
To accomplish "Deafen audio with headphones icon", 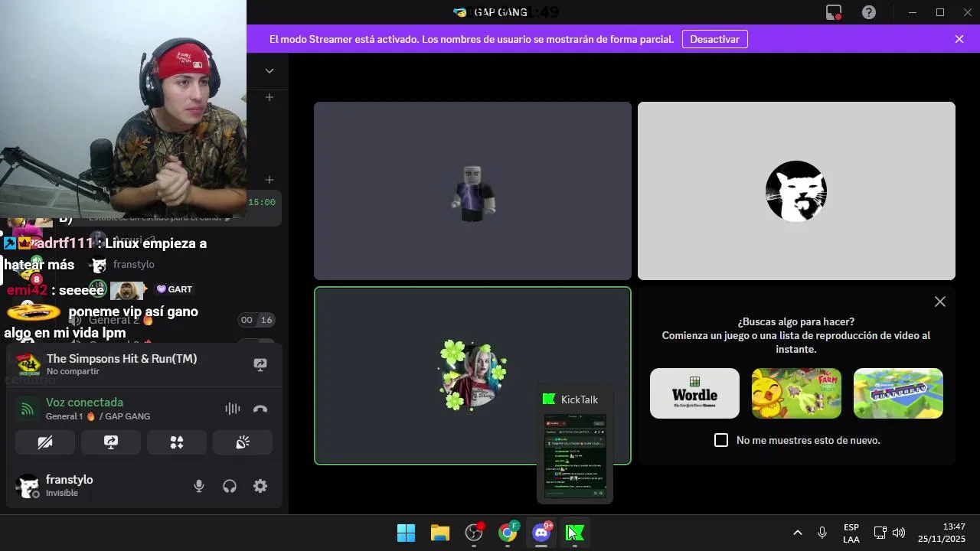I will (x=230, y=486).
